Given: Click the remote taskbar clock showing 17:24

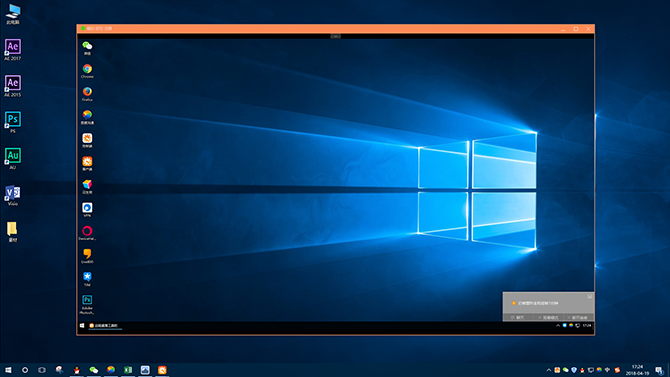Looking at the screenshot, I should (587, 326).
